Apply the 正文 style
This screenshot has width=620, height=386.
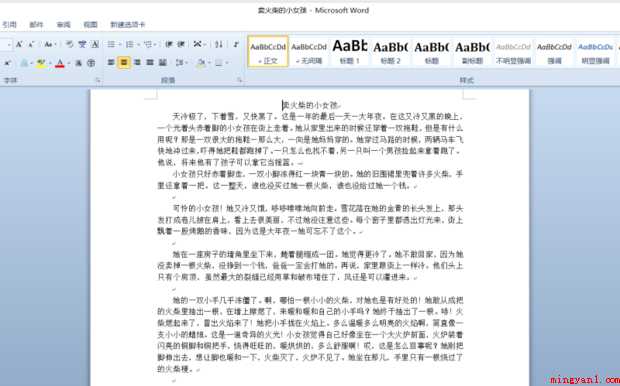click(x=268, y=51)
